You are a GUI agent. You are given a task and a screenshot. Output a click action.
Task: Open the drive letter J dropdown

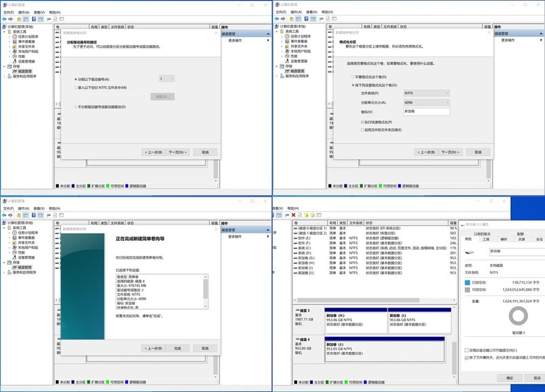click(167, 78)
